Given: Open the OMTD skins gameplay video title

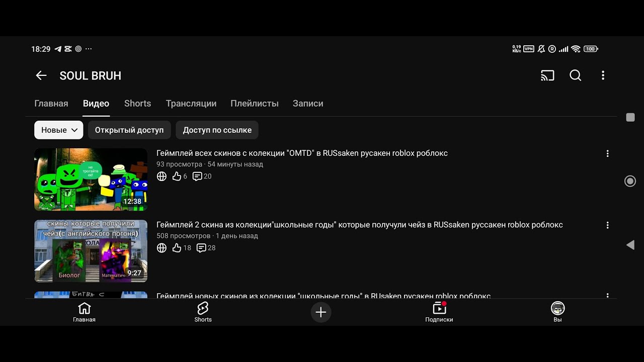Looking at the screenshot, I should (302, 153).
